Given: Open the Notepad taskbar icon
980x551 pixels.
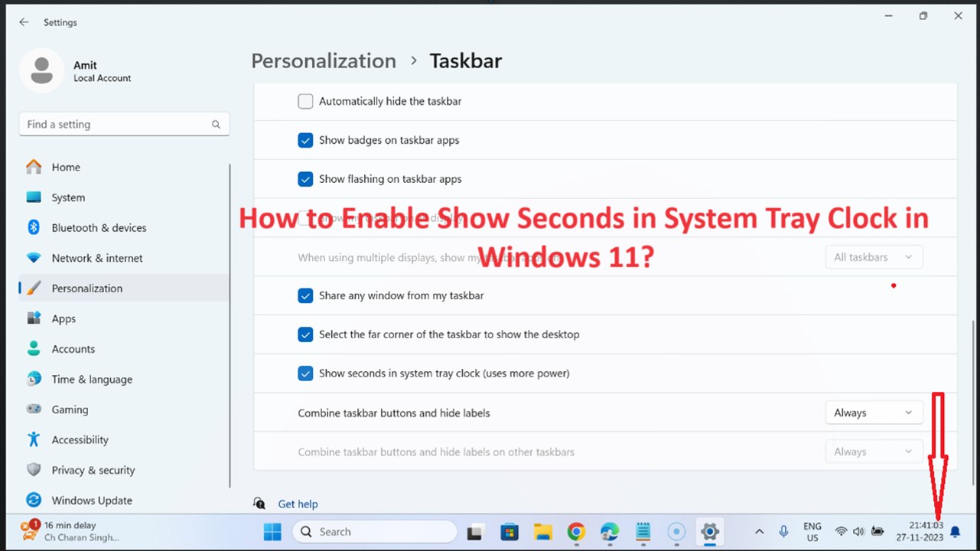Looking at the screenshot, I should 643,532.
